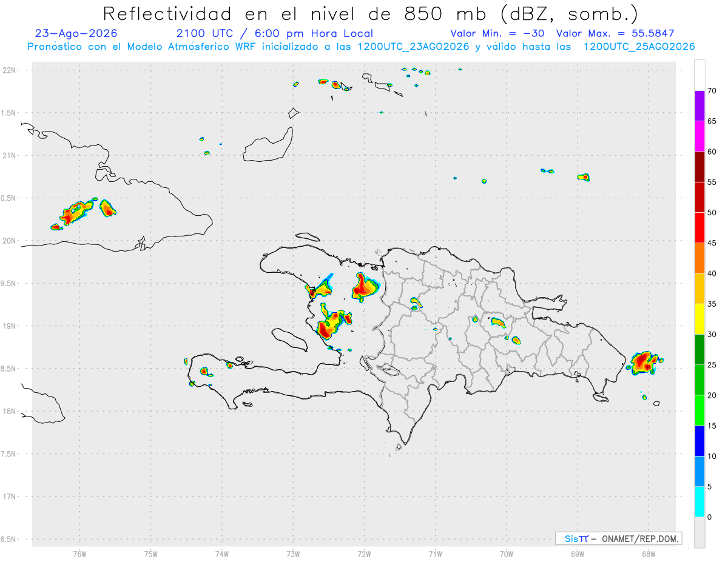Pick the gold 35–40 dBZ color swatch

click(699, 289)
